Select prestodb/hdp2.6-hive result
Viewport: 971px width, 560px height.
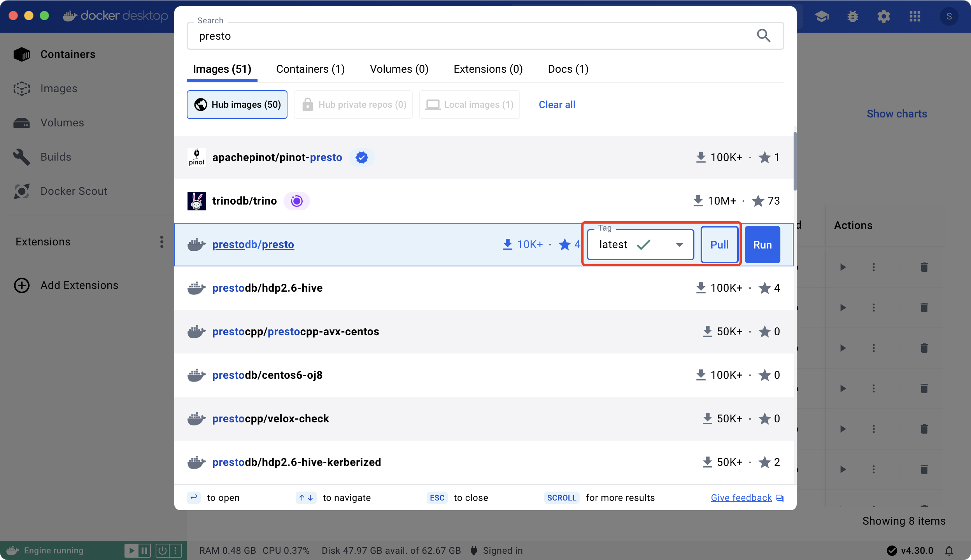(484, 288)
